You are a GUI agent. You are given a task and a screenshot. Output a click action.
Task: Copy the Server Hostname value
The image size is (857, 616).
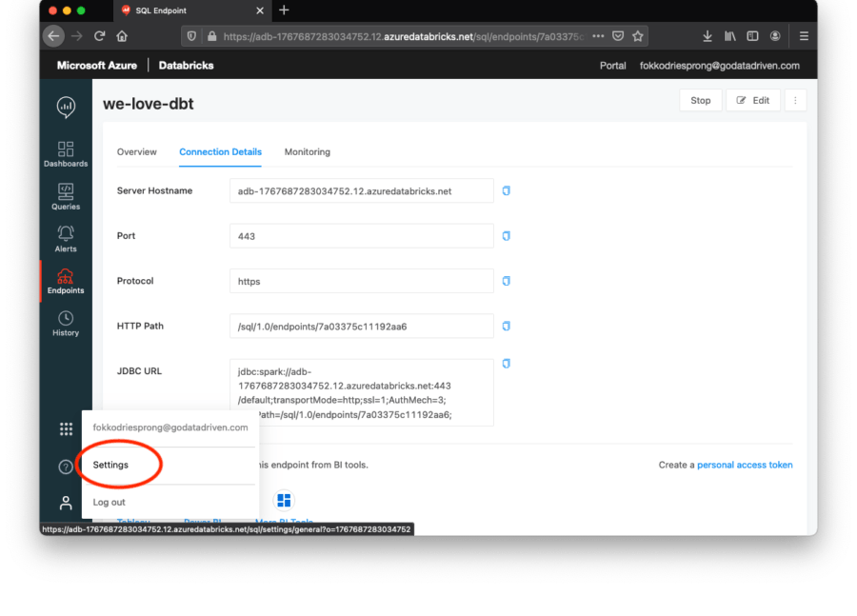507,190
